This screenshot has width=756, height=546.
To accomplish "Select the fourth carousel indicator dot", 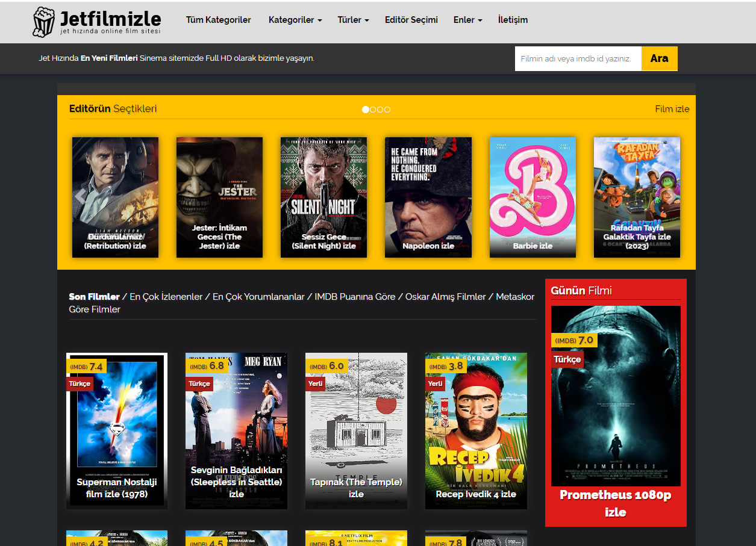I will (387, 110).
